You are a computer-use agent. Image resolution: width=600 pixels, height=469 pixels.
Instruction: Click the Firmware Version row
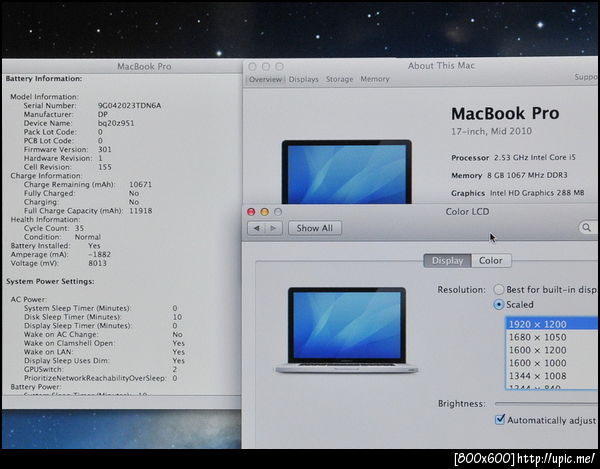(67, 150)
